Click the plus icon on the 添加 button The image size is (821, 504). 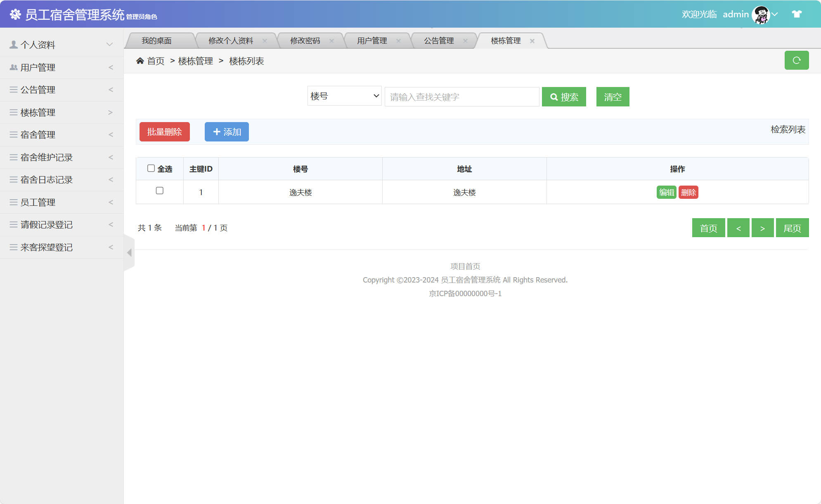click(217, 132)
